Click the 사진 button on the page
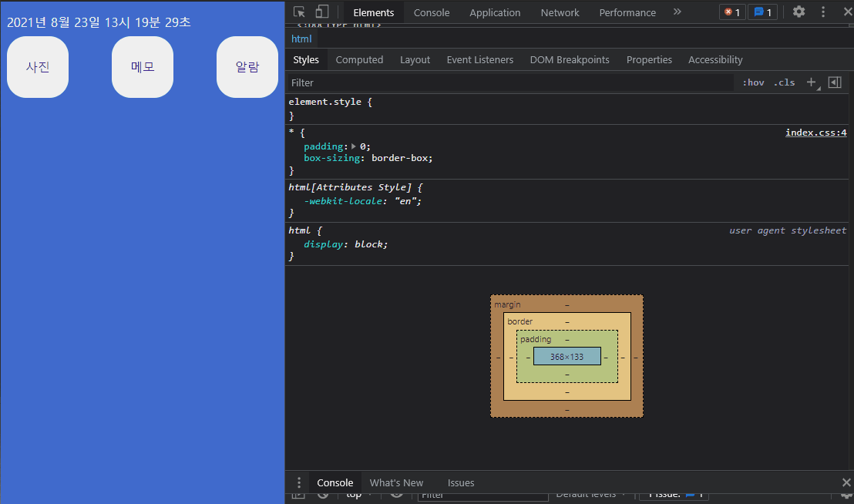 click(x=38, y=67)
